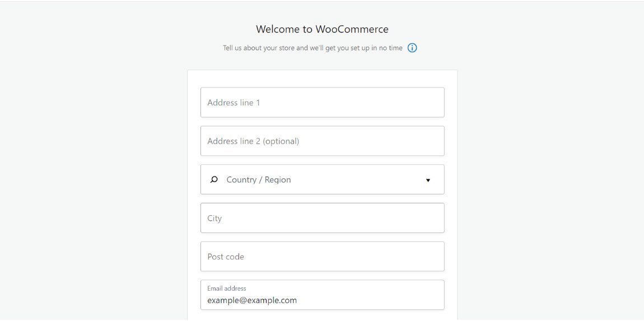Click the 'Post code' placeholder label
644x321 pixels.
coord(226,257)
